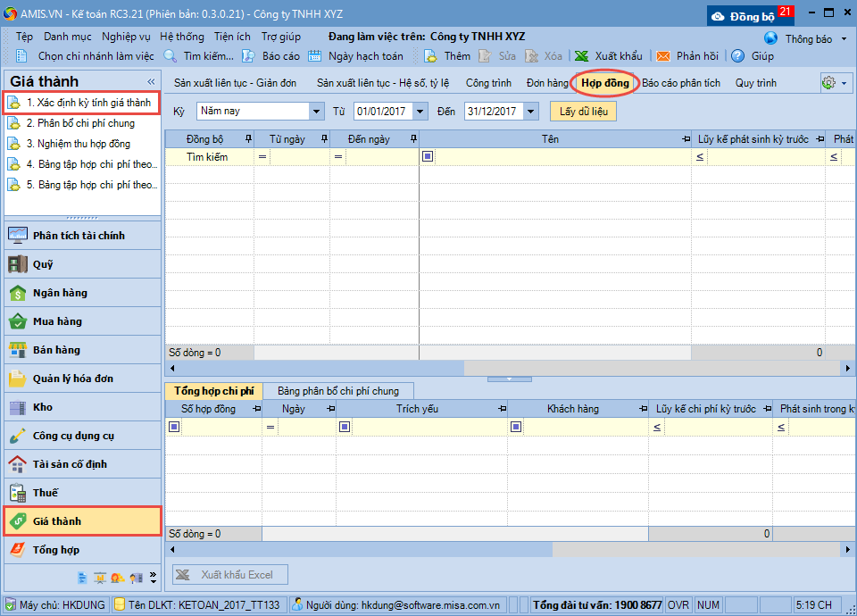Screen dimensions: 857x616
Task: Open the Nghiệp vụ menu
Action: (126, 37)
